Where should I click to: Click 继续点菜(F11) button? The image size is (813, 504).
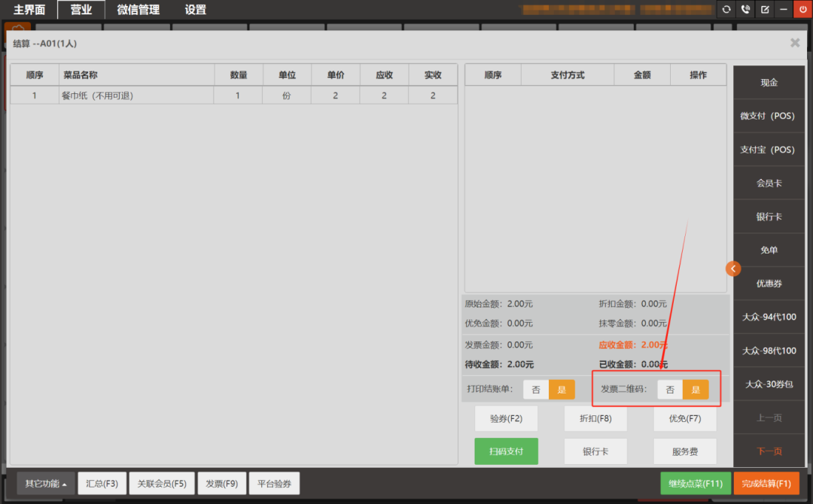[696, 484]
